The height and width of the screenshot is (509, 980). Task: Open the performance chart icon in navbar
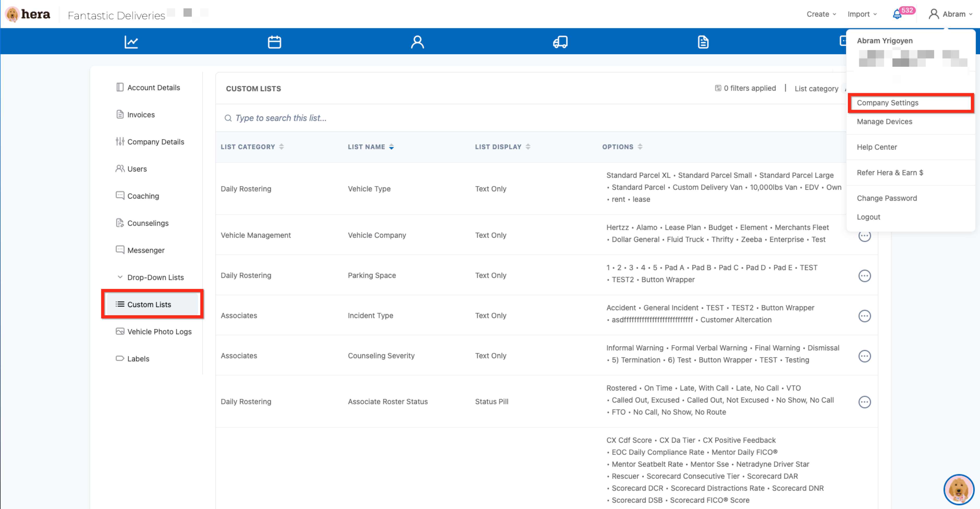pos(131,41)
